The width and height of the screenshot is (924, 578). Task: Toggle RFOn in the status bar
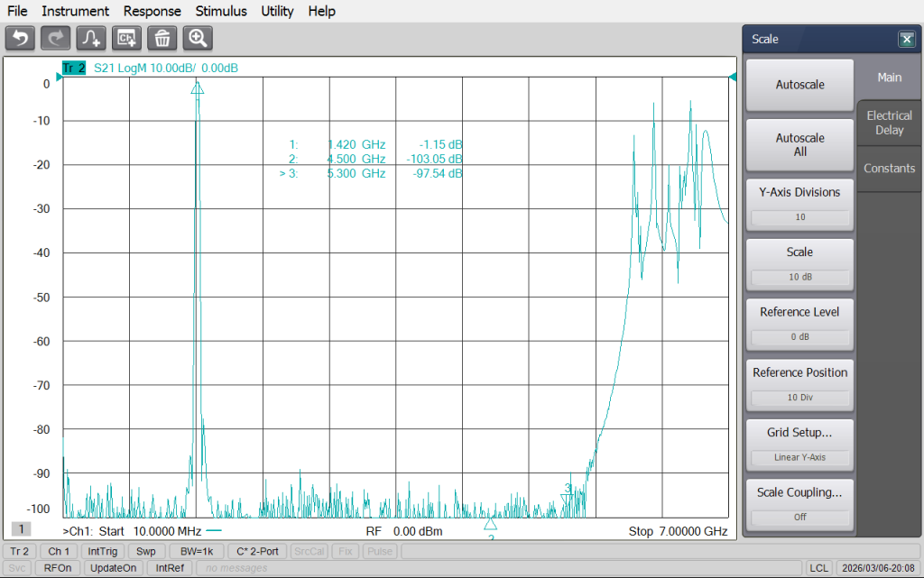(58, 568)
